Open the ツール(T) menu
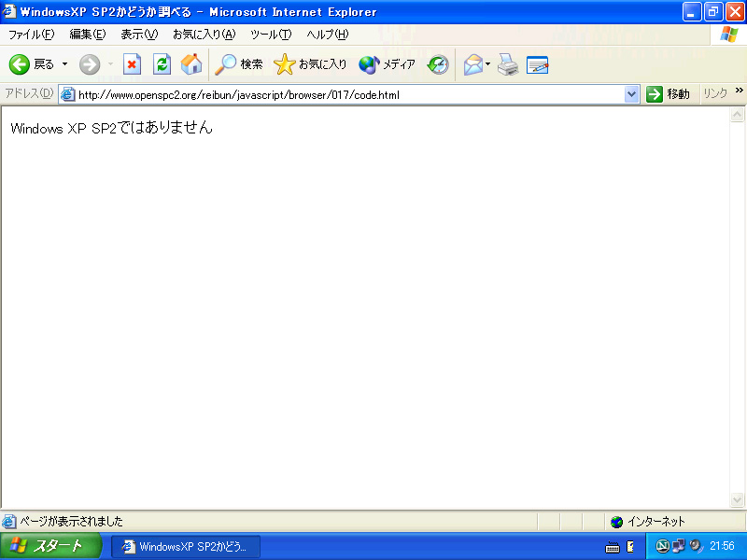This screenshot has height=560, width=747. point(271,35)
